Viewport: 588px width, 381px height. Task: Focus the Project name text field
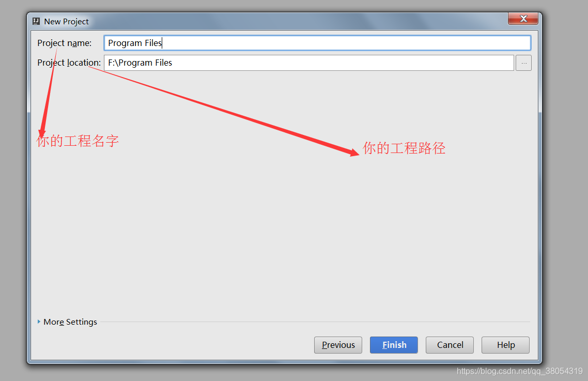(x=317, y=43)
